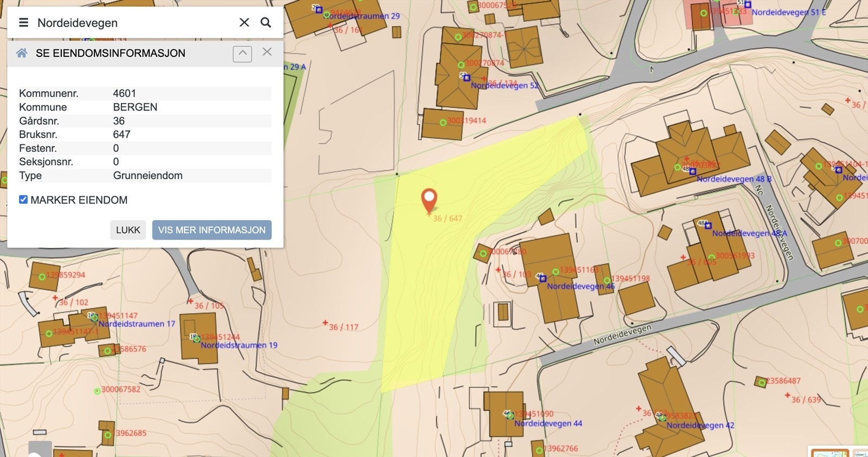Click the house icon beside SE EIENDOMSINFORMASJON
The width and height of the screenshot is (868, 457).
(22, 53)
